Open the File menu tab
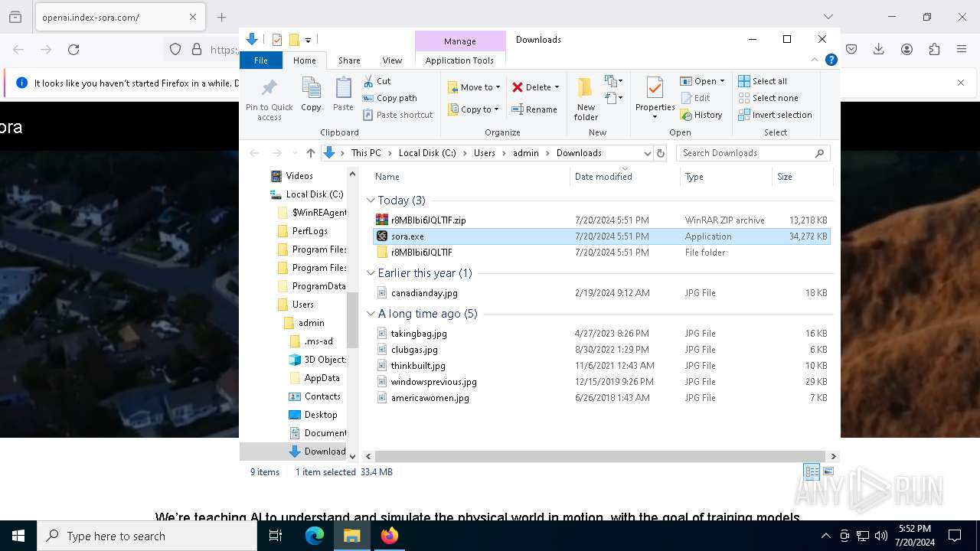980x551 pixels. tap(261, 60)
